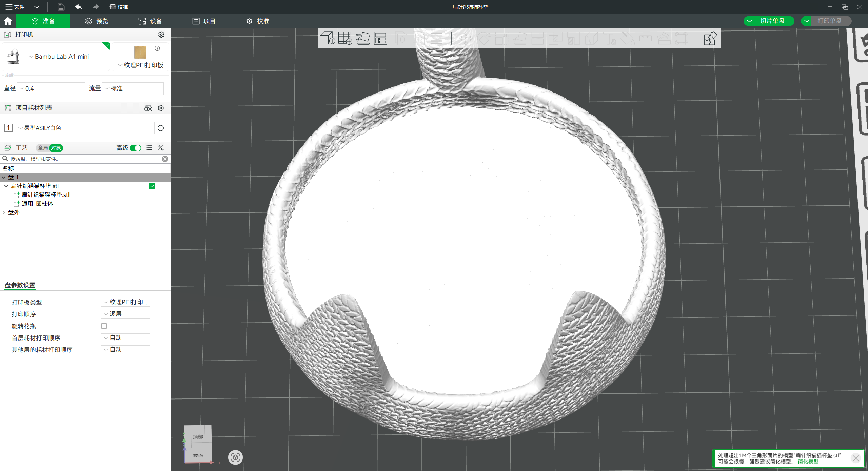Run Auto orient tool
This screenshot has height=471, width=868.
(363, 38)
